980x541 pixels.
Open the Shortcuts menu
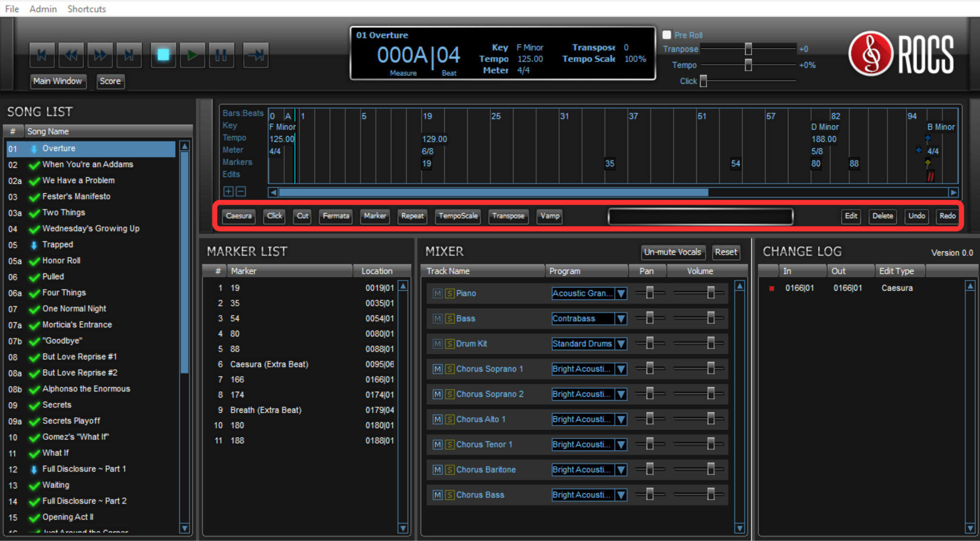[x=87, y=9]
